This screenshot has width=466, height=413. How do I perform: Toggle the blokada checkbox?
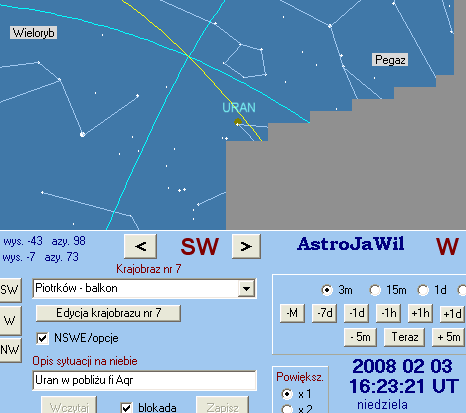click(x=126, y=408)
